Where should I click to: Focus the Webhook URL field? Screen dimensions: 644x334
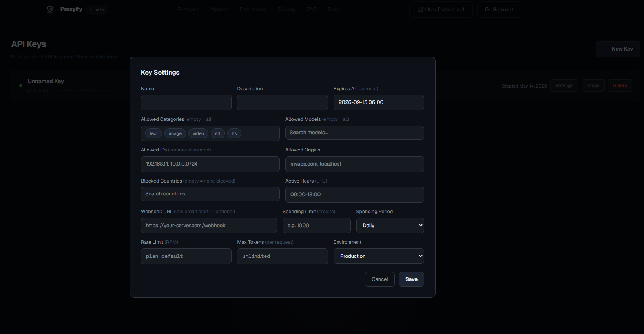[x=209, y=226]
